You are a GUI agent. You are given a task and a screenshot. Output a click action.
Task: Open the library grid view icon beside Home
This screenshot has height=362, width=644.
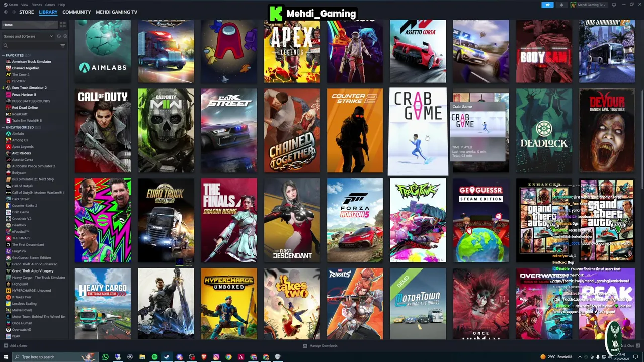[63, 25]
